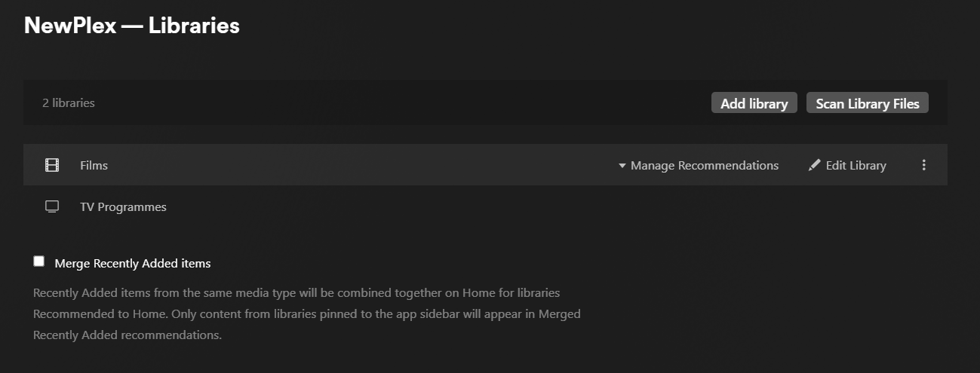Expand the Manage Recommendations dropdown
980x373 pixels.
coord(699,165)
